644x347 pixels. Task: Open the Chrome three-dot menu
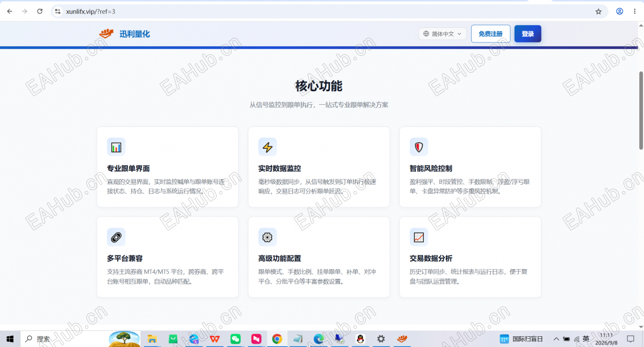(x=634, y=11)
